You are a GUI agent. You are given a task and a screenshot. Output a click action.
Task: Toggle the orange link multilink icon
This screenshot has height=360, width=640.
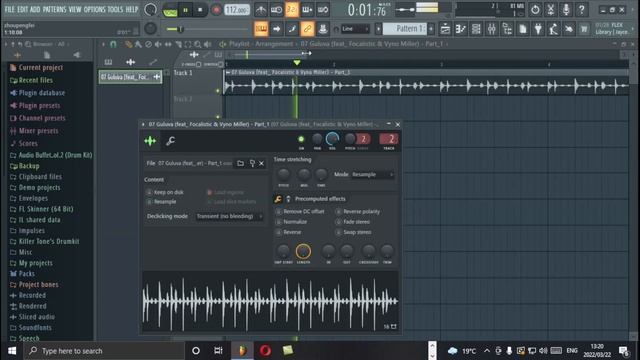point(307,29)
